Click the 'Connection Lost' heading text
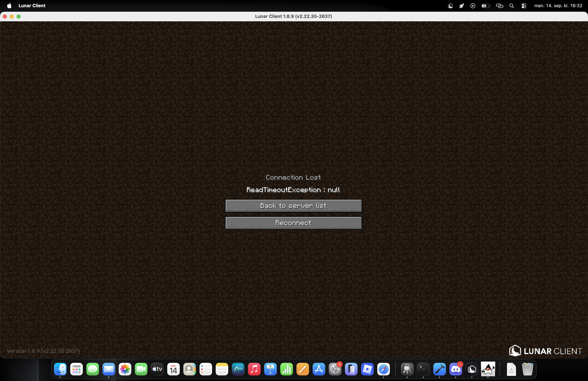Image resolution: width=588 pixels, height=381 pixels. 293,177
